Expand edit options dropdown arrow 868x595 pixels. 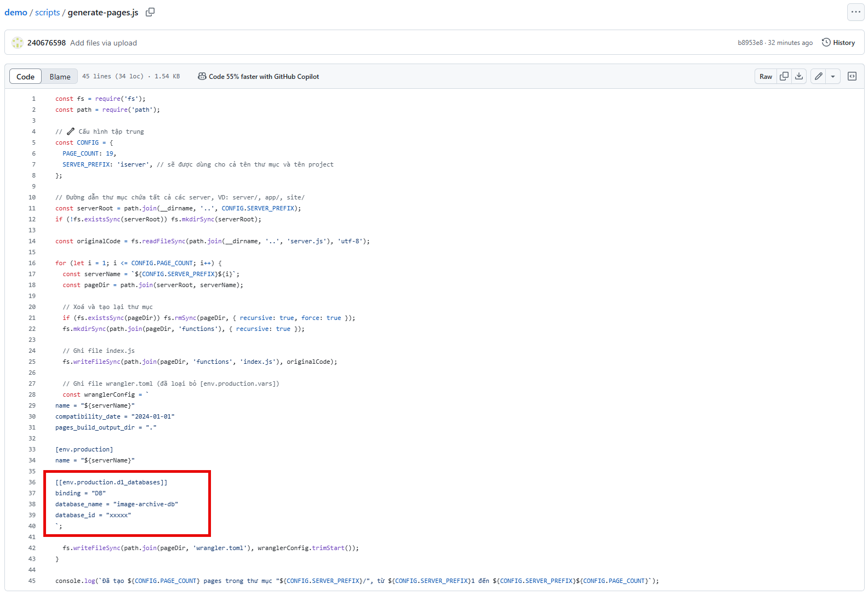tap(832, 76)
